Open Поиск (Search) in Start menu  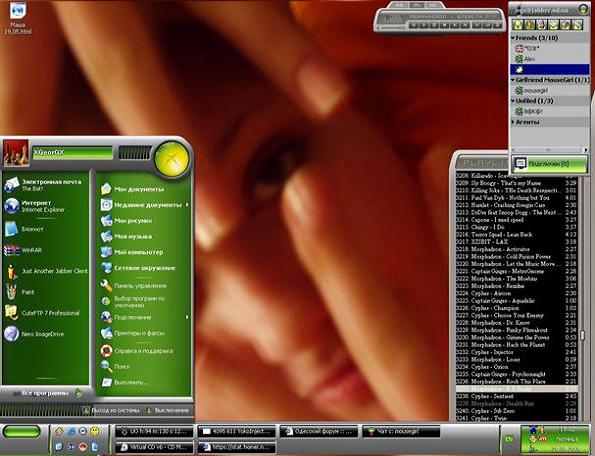point(144,366)
